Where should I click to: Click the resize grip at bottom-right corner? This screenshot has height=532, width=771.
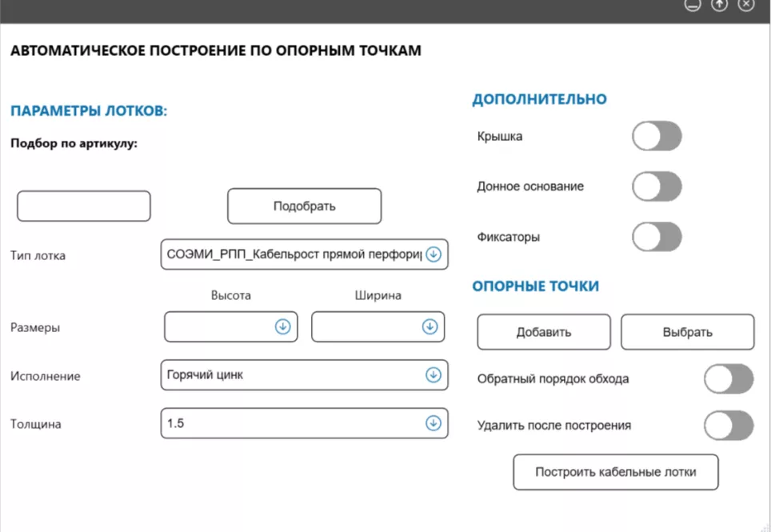765,526
